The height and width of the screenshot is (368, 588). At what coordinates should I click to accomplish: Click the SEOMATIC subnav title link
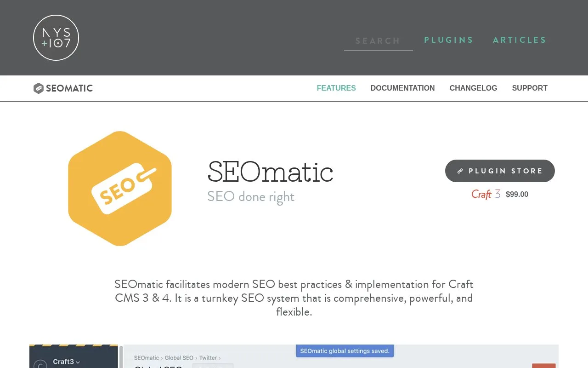69,88
